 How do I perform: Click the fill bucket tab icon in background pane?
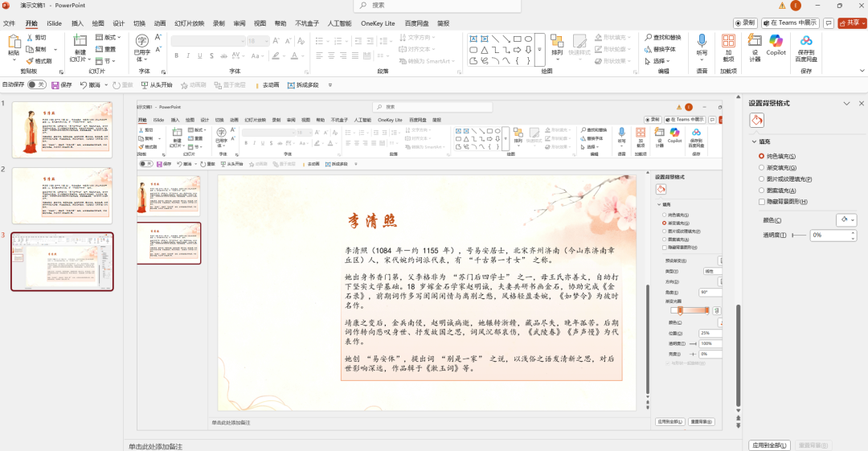coord(757,121)
